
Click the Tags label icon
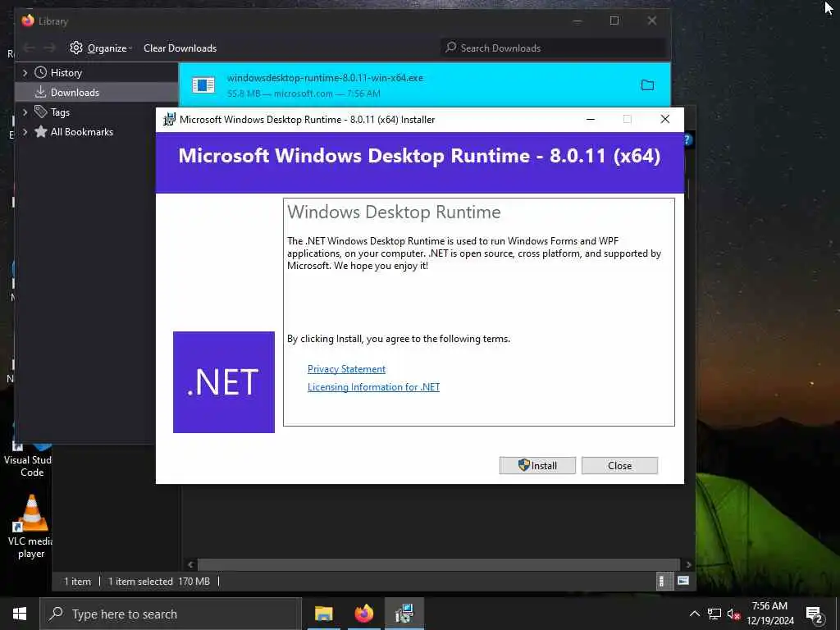coord(40,112)
